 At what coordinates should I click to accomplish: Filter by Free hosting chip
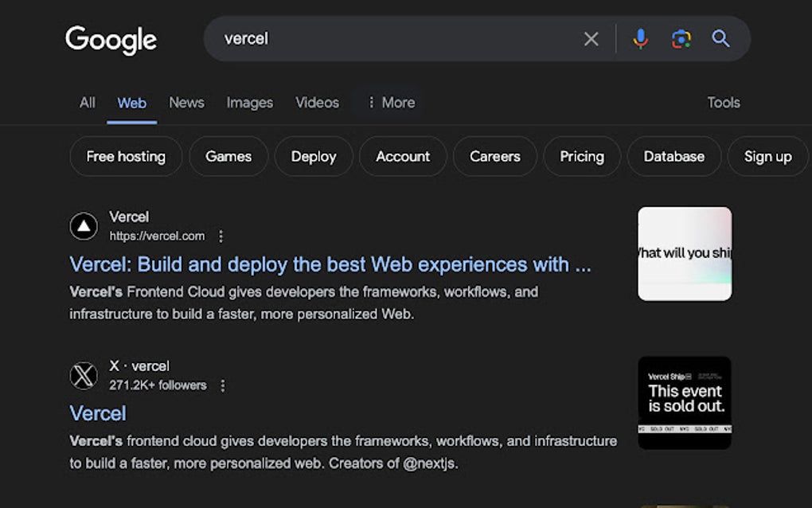click(126, 157)
